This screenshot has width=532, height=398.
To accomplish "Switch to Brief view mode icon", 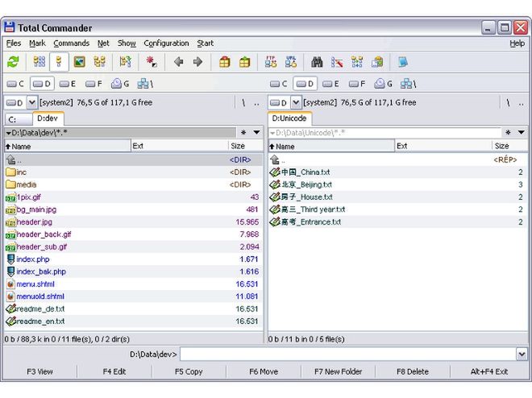I will tap(39, 62).
